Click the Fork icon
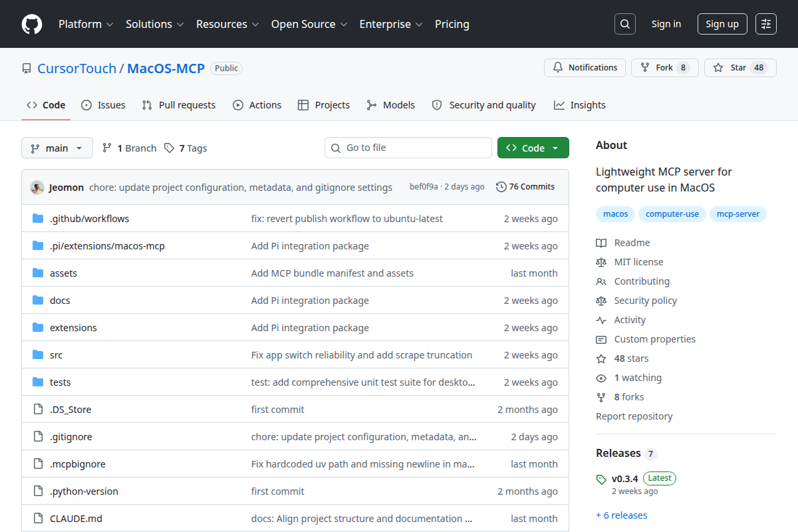The image size is (798, 532). pyautogui.click(x=644, y=68)
